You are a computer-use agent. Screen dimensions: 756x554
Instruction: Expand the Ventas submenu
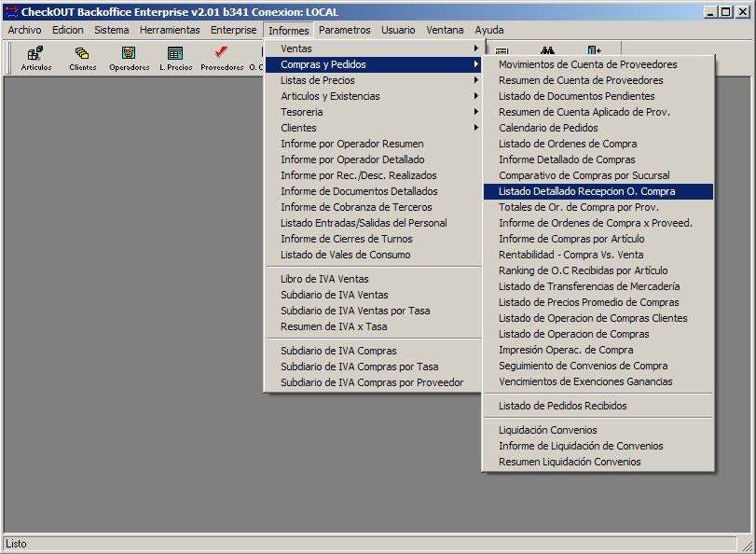373,48
